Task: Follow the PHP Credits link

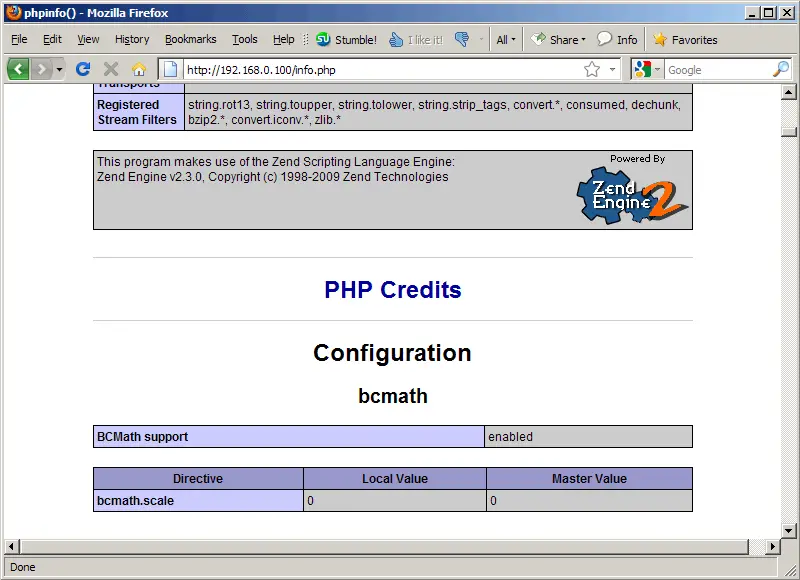Action: tap(393, 290)
